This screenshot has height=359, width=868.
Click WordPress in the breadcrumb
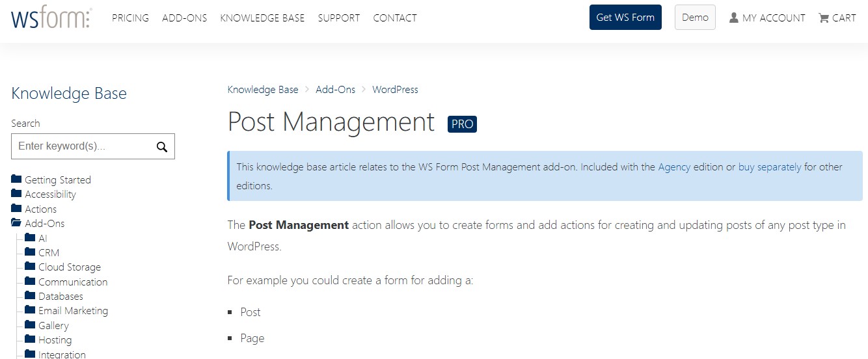click(395, 89)
